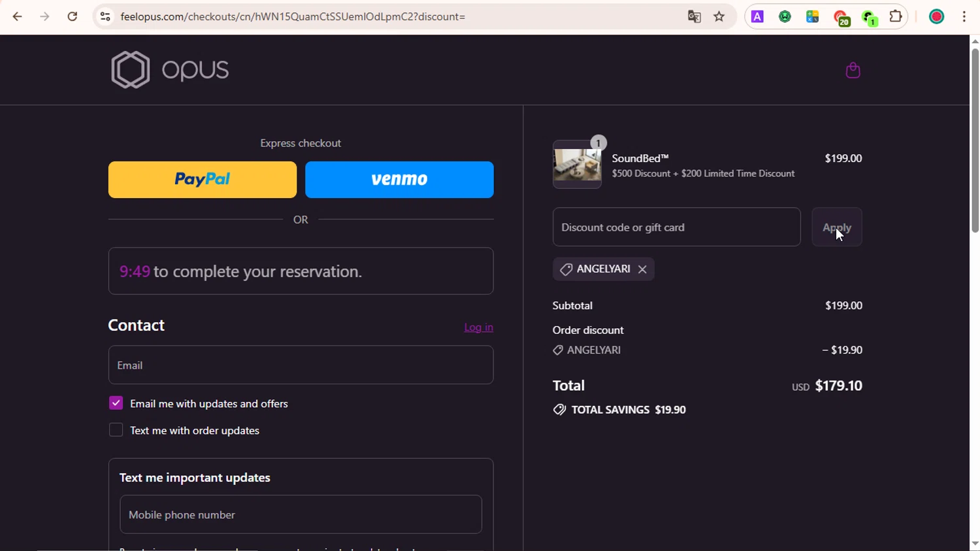The width and height of the screenshot is (980, 551).
Task: Open the Chrome three-dot menu
Action: click(964, 17)
